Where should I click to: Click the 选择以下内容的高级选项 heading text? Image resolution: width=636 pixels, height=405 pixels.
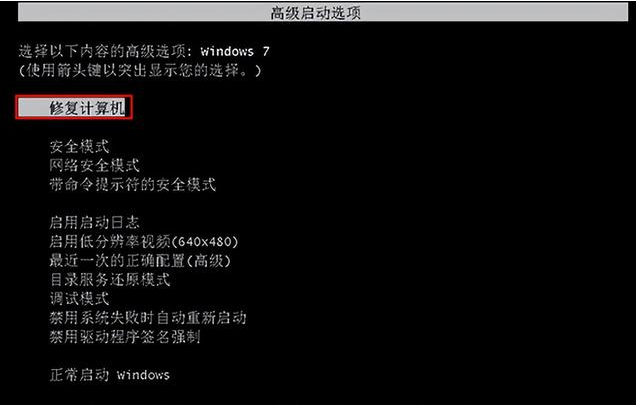coord(103,51)
